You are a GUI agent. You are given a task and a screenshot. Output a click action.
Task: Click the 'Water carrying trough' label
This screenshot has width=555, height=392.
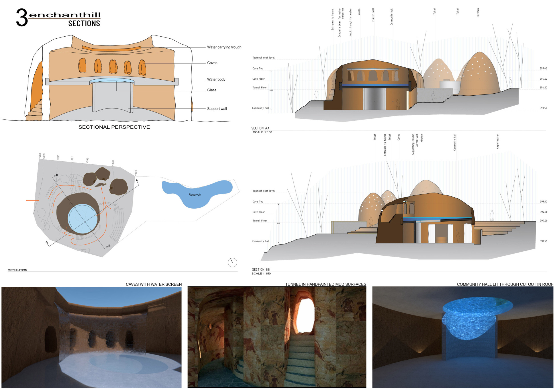pyautogui.click(x=224, y=47)
